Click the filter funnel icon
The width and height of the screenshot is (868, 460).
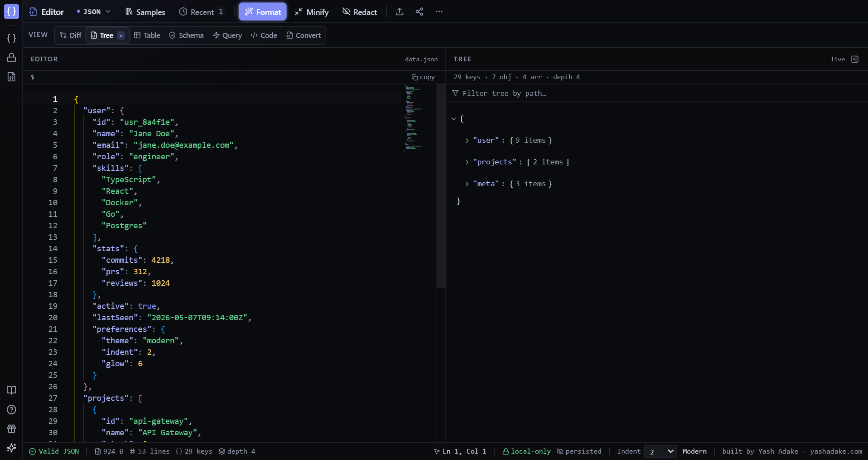(455, 93)
